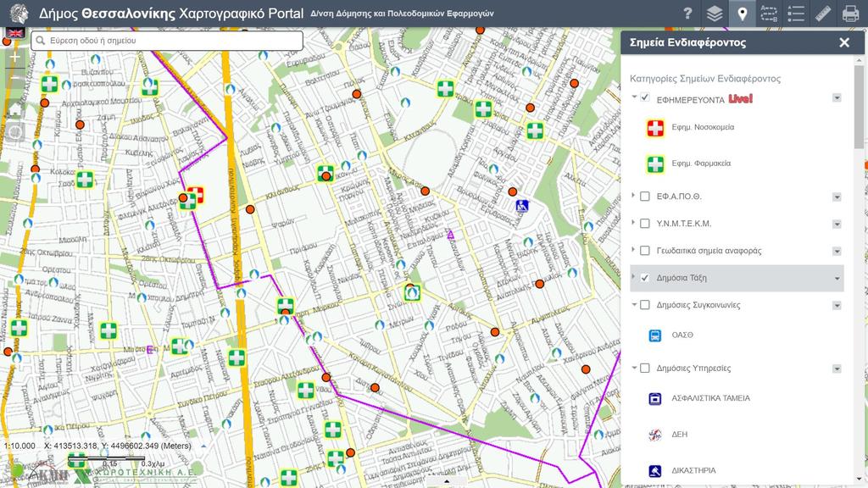Open the legend list tool
This screenshot has height=488, width=868.
click(795, 14)
